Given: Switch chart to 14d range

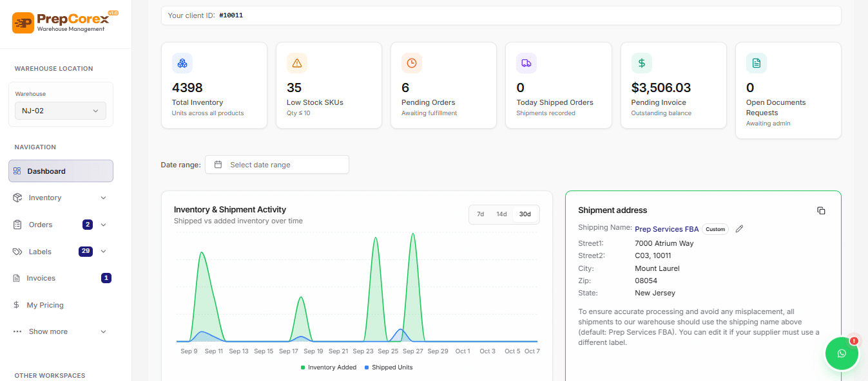Looking at the screenshot, I should coord(501,214).
